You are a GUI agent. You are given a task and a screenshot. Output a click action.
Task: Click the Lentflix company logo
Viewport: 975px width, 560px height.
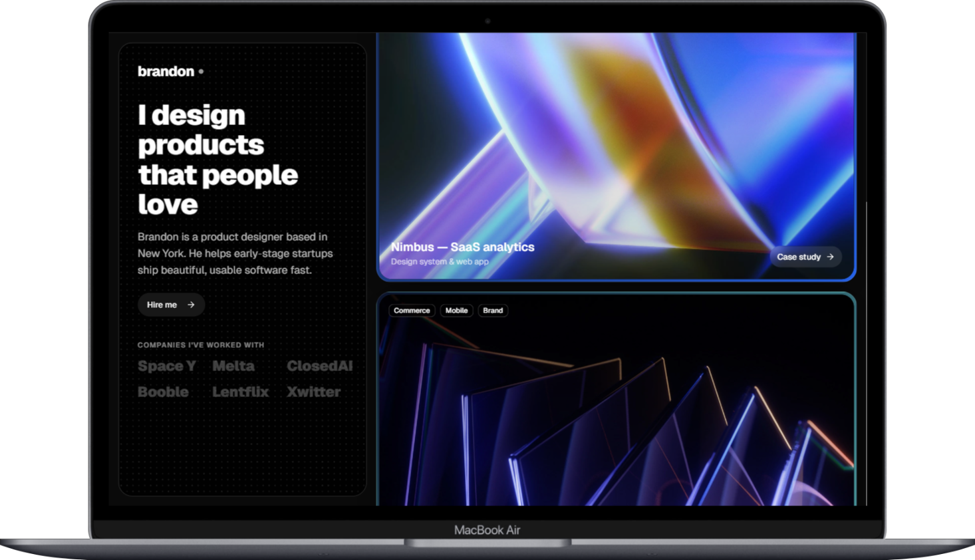[240, 392]
